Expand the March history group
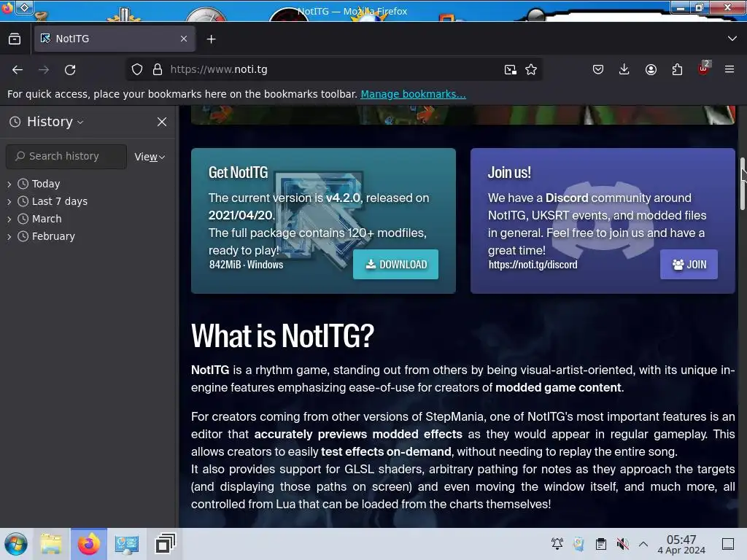 (x=9, y=219)
